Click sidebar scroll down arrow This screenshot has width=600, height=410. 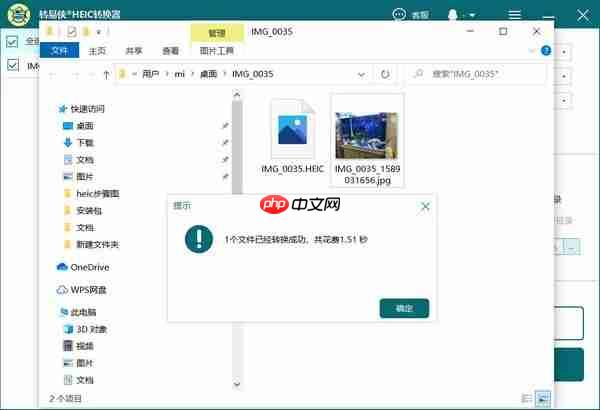point(237,384)
